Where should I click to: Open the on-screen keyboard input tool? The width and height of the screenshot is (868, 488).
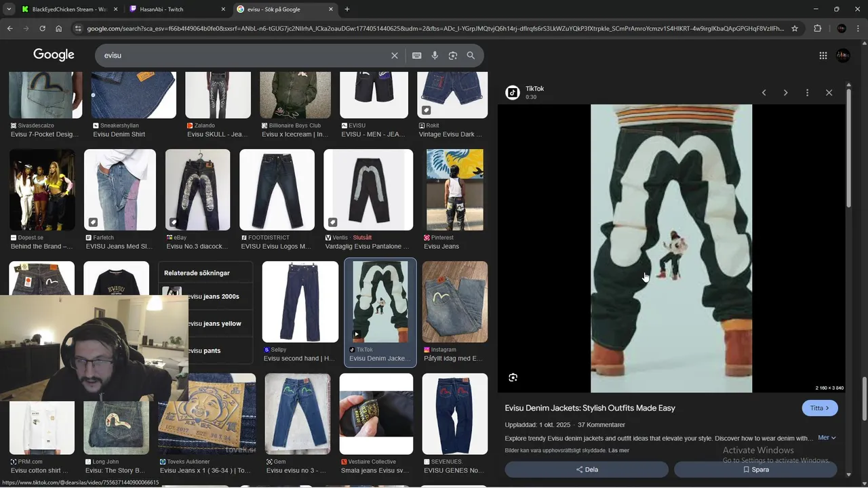pyautogui.click(x=416, y=56)
